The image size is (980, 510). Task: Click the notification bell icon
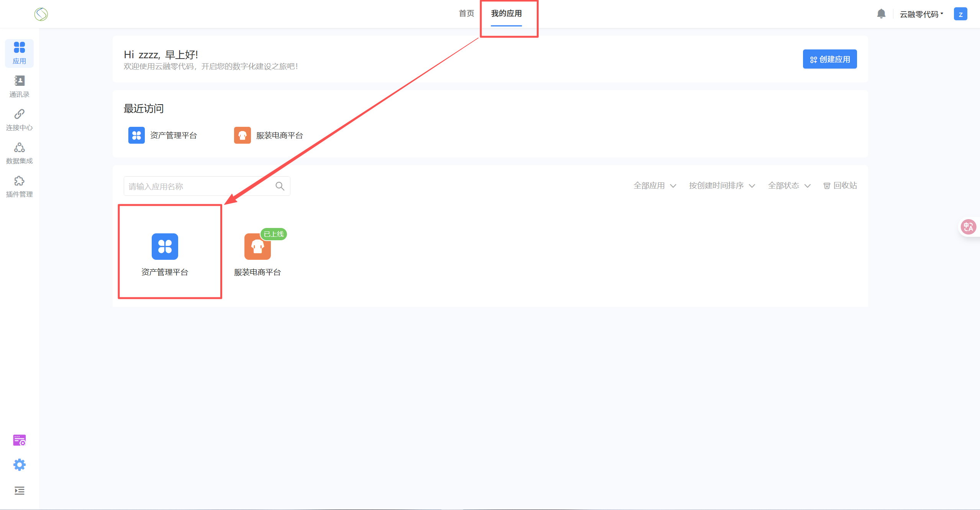881,14
